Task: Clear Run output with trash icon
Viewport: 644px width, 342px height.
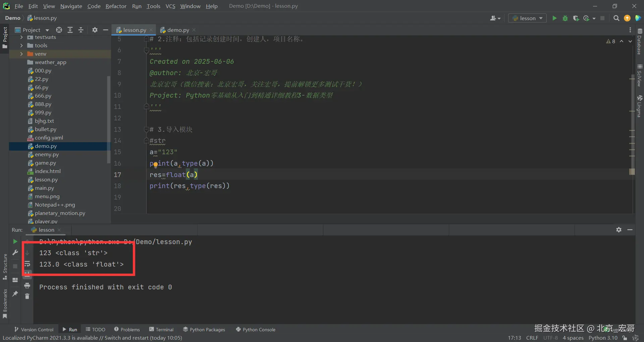Action: (x=27, y=296)
